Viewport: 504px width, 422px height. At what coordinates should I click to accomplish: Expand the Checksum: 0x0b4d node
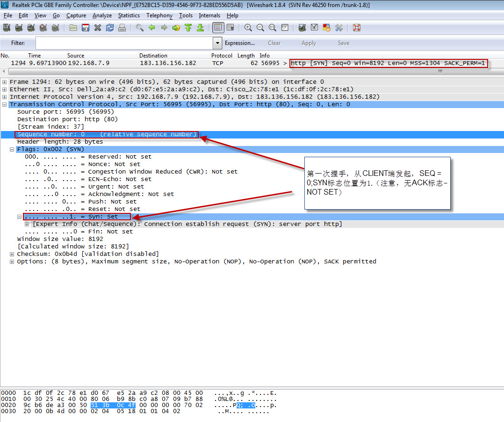(x=12, y=254)
